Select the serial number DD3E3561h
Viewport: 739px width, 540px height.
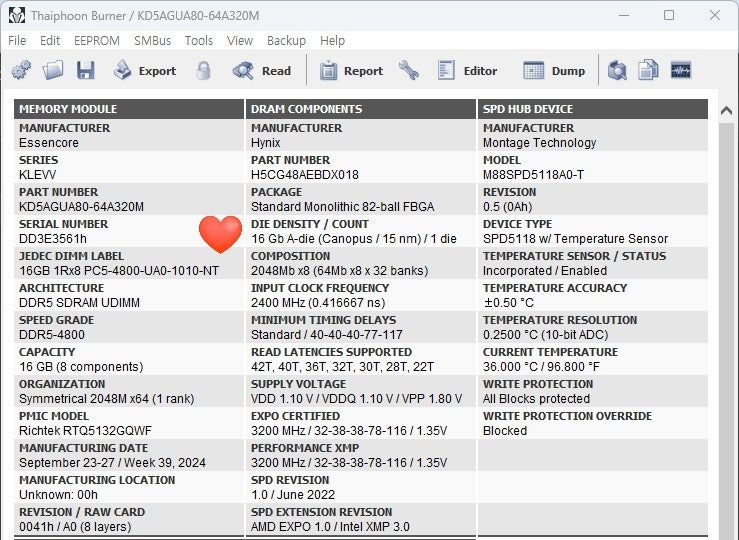[x=53, y=239]
